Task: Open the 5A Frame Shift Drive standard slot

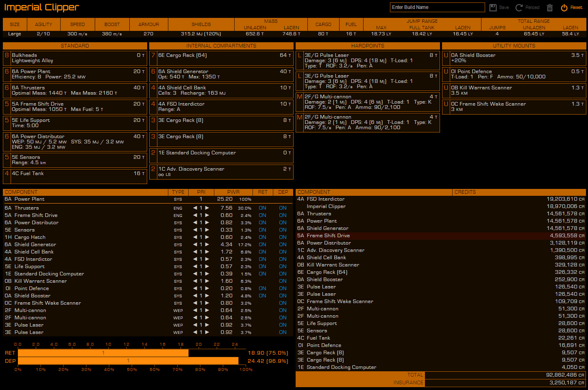Action: click(75, 107)
